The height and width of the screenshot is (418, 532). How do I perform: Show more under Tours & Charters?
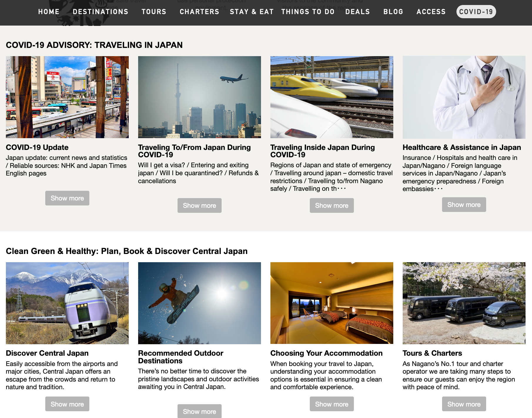[x=464, y=404]
